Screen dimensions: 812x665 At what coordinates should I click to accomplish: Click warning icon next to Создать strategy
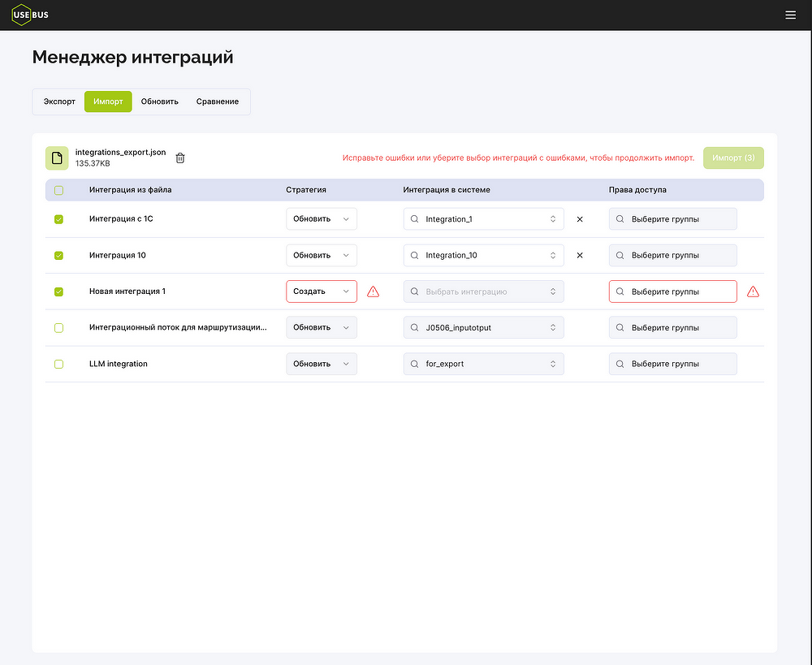pos(373,291)
